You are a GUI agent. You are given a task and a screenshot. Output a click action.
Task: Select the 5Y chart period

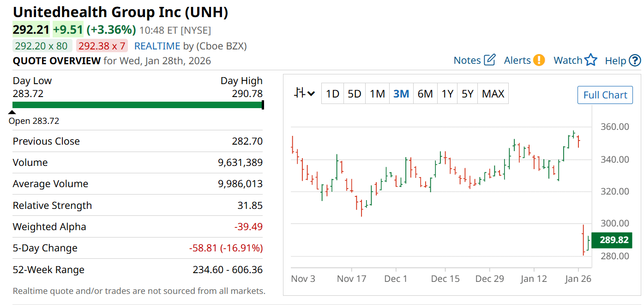coord(468,94)
